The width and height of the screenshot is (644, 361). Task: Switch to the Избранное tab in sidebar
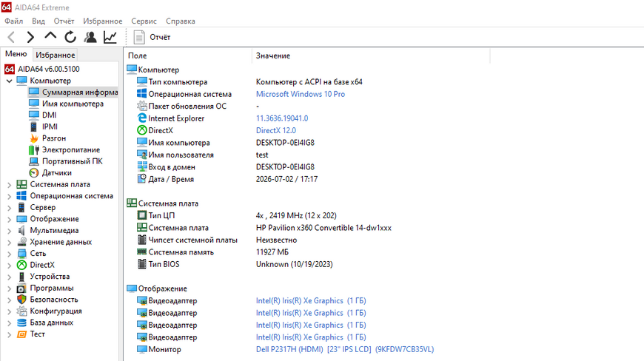[x=55, y=55]
